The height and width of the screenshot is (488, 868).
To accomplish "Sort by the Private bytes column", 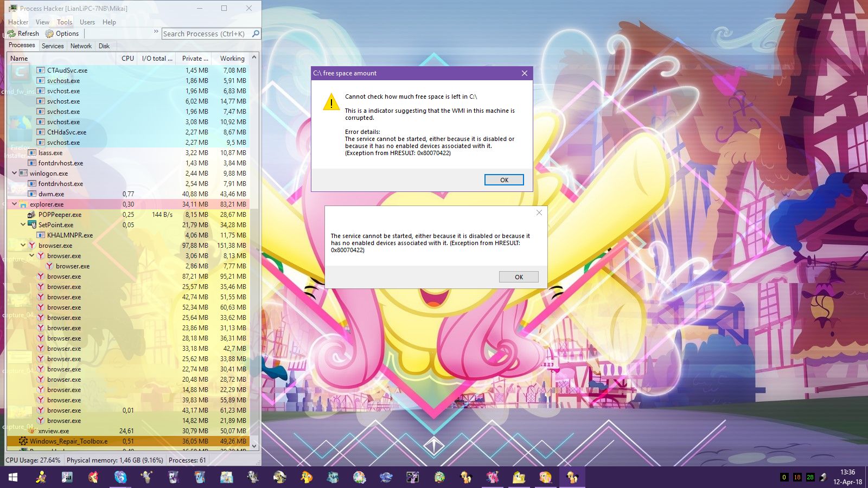I will point(194,58).
